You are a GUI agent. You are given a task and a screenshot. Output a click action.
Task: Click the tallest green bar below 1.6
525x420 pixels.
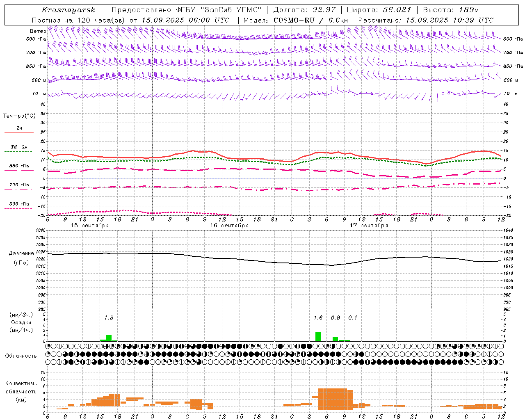(318, 337)
